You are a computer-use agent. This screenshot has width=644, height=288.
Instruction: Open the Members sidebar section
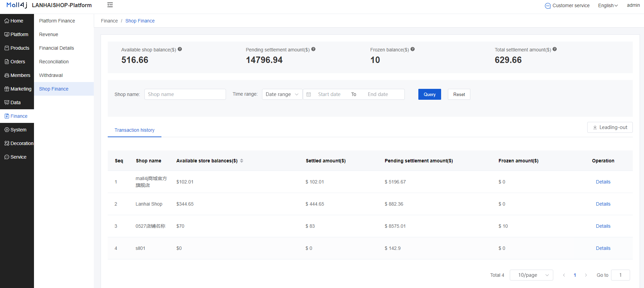click(17, 75)
